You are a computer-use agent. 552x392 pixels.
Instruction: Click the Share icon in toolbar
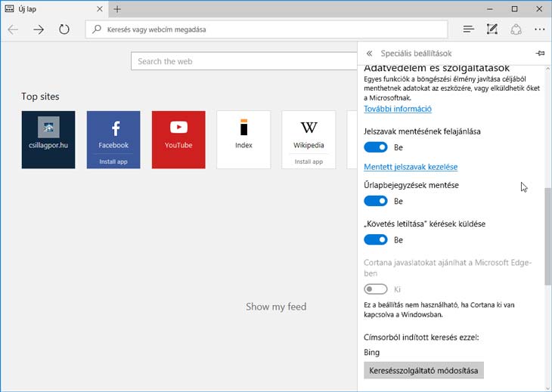coord(516,29)
